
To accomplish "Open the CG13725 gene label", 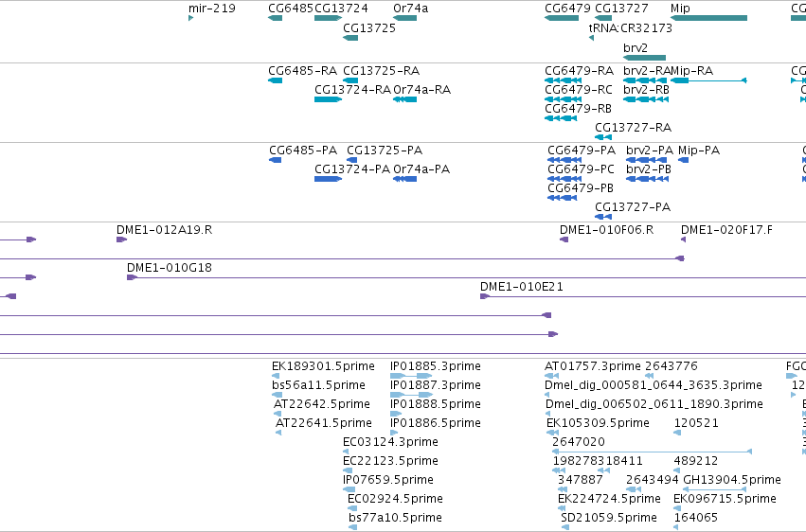I will coord(369,27).
